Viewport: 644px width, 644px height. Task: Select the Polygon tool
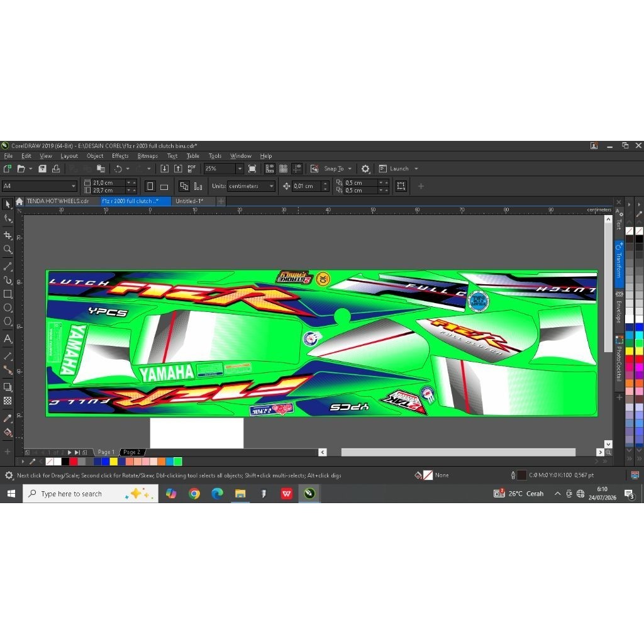click(8, 321)
